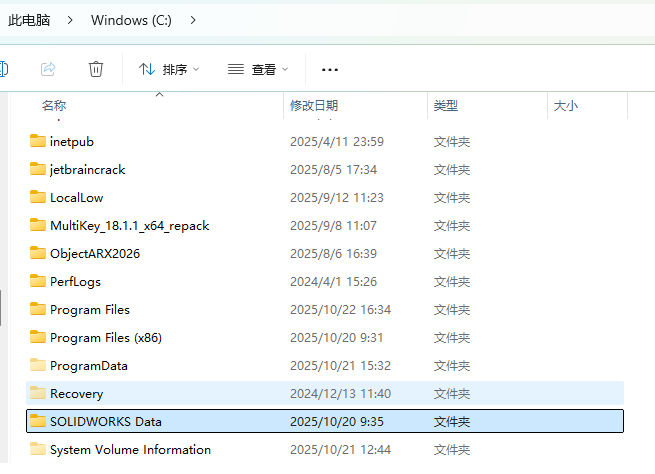Click date 2025/10/20 9:35 of SOLIDWORKS Data
This screenshot has height=474, width=655.
pos(337,421)
